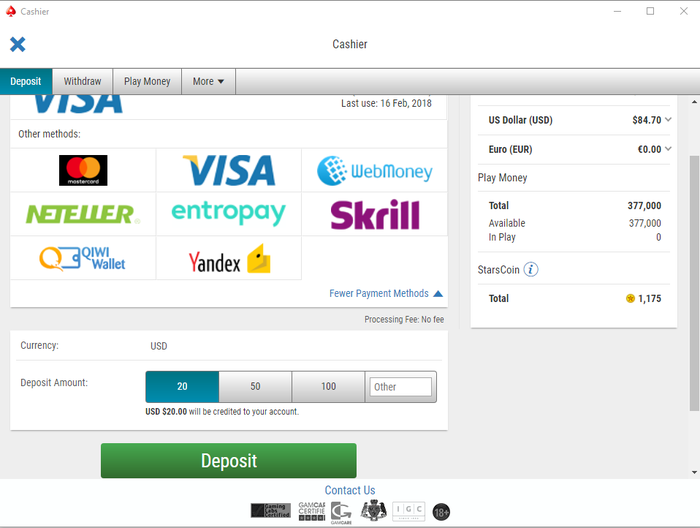Open the GamCare Certified logo
The width and height of the screenshot is (700, 528).
click(x=312, y=511)
